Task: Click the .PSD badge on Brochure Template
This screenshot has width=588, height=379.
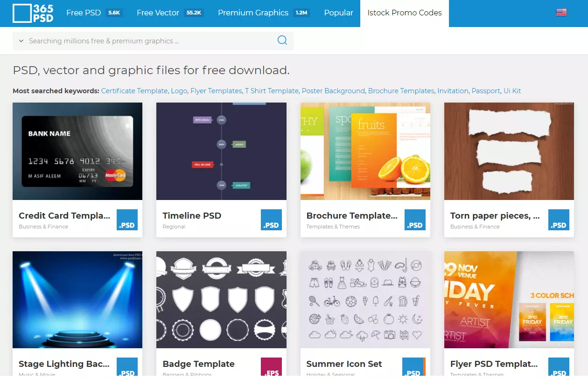Action: [415, 220]
